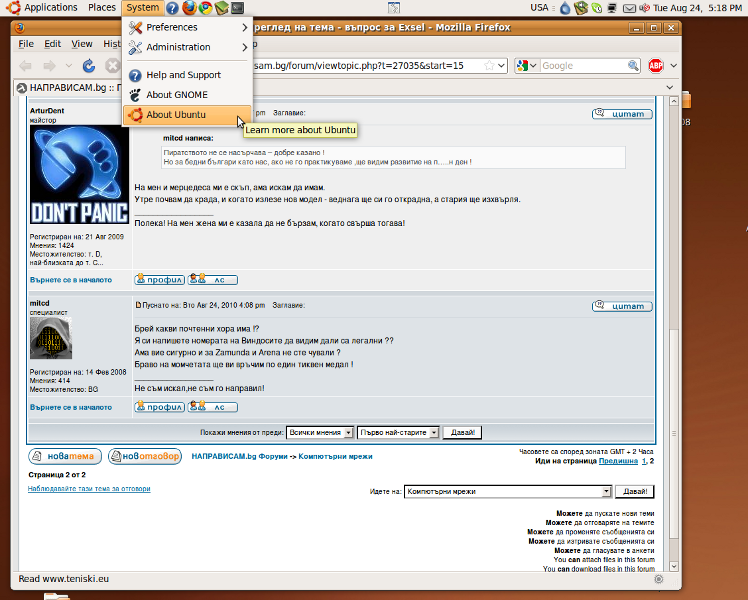Click Давай! next to sort dropdowns

pos(462,433)
